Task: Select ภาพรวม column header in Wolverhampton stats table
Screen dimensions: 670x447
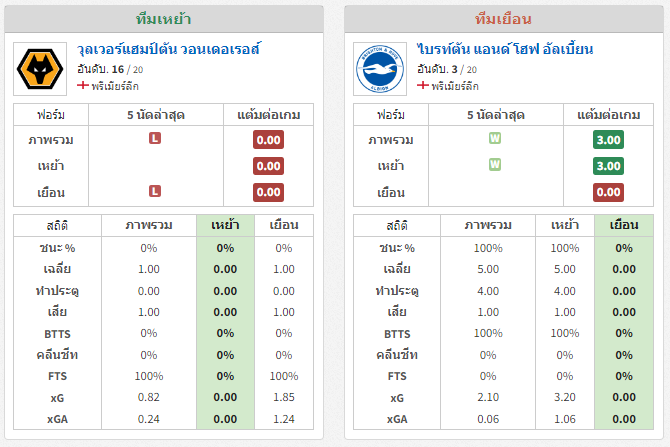Action: [x=149, y=225]
